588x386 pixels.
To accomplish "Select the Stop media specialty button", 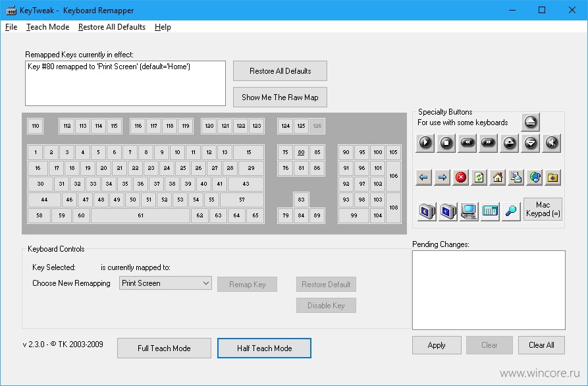I will pos(446,143).
